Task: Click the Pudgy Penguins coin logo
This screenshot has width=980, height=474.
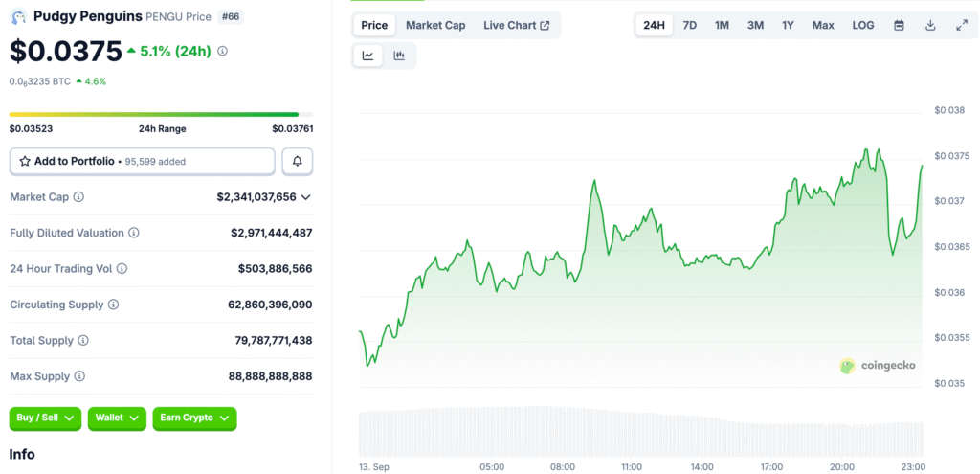Action: (x=18, y=17)
